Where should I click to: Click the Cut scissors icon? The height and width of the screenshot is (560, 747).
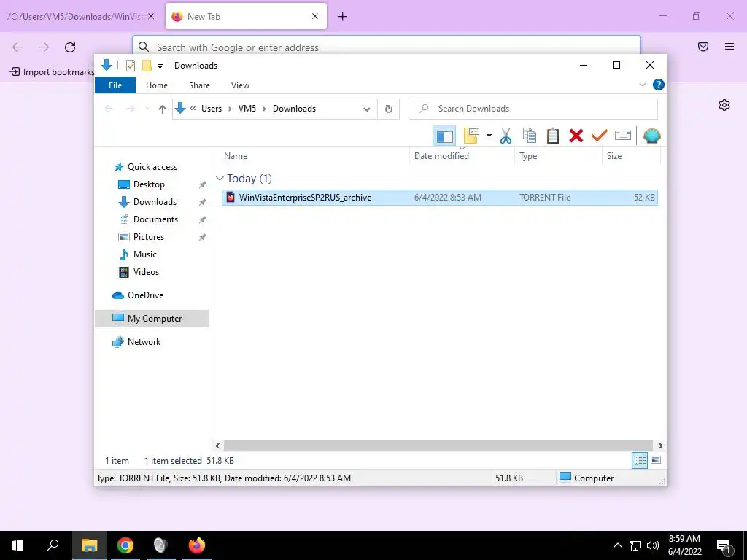(x=506, y=136)
